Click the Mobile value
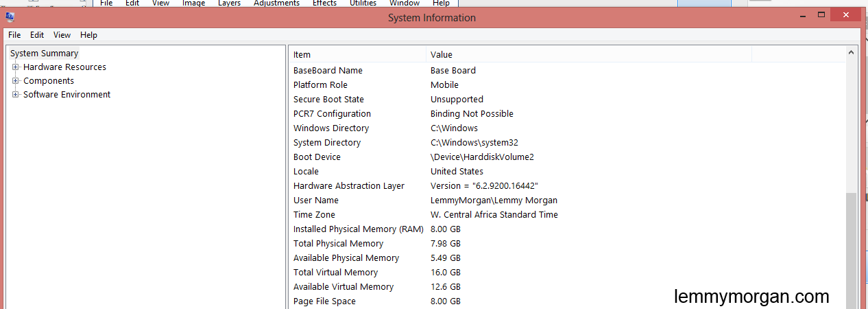Image resolution: width=868 pixels, height=309 pixels. [x=444, y=85]
